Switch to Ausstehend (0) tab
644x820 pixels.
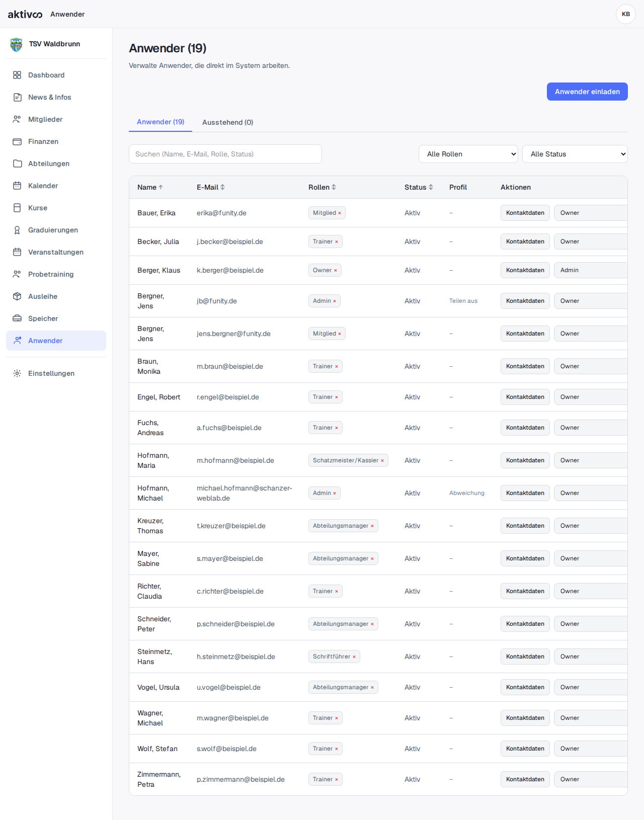coord(227,122)
